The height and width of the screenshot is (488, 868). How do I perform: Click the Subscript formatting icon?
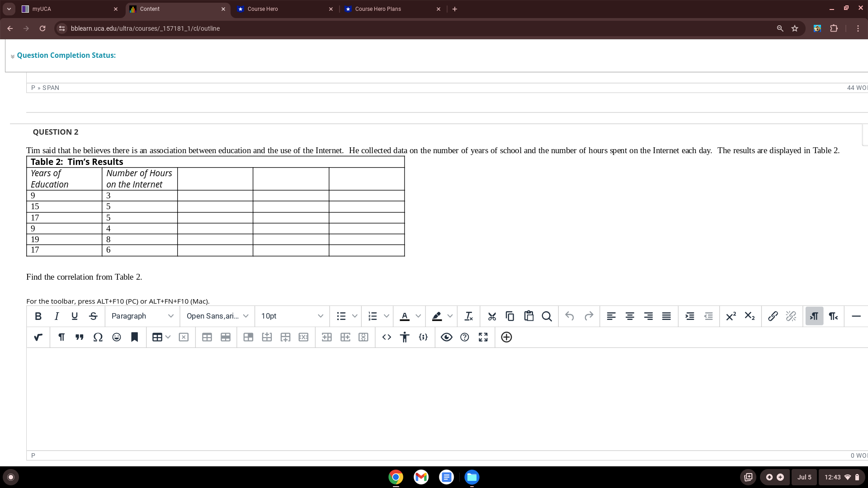(x=750, y=316)
